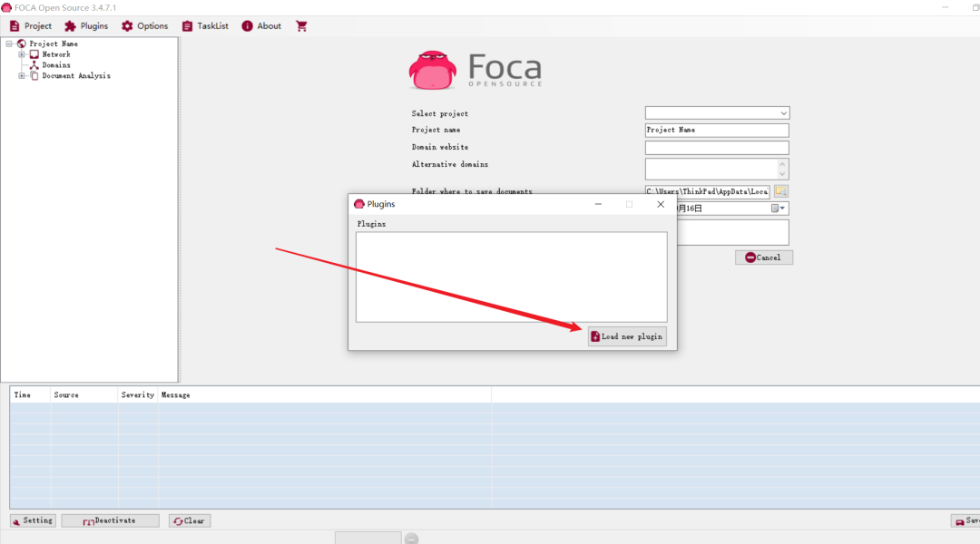Click the browse folder icon button

point(780,191)
